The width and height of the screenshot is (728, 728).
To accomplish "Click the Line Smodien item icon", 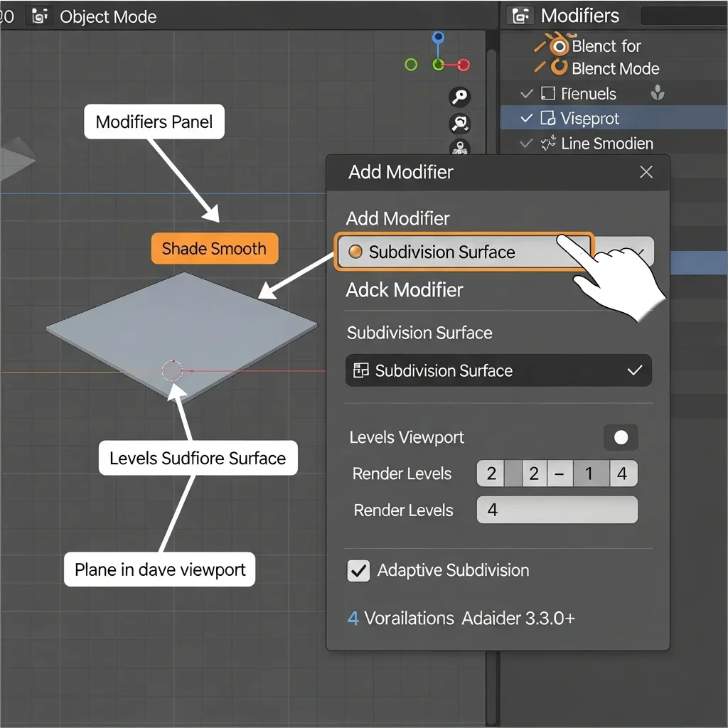I will (x=548, y=143).
